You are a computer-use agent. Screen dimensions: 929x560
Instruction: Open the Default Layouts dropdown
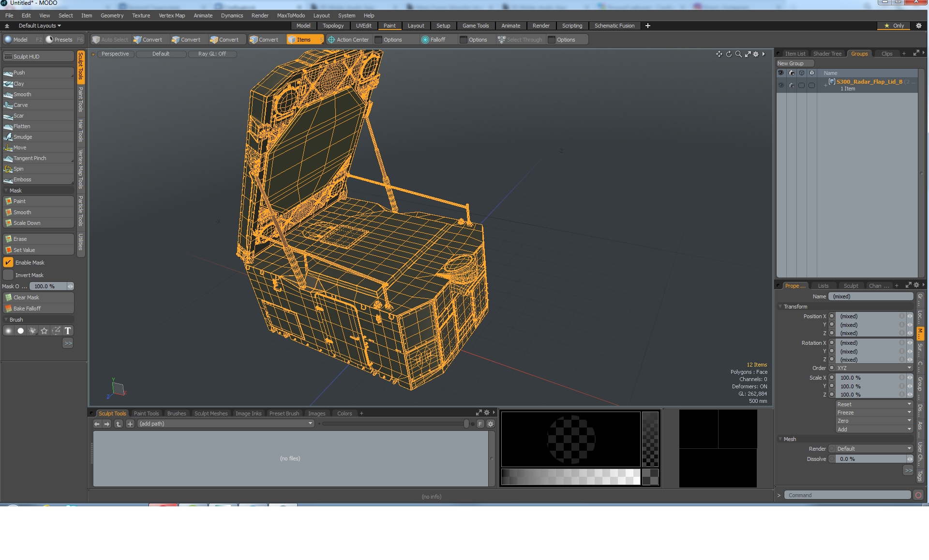40,26
